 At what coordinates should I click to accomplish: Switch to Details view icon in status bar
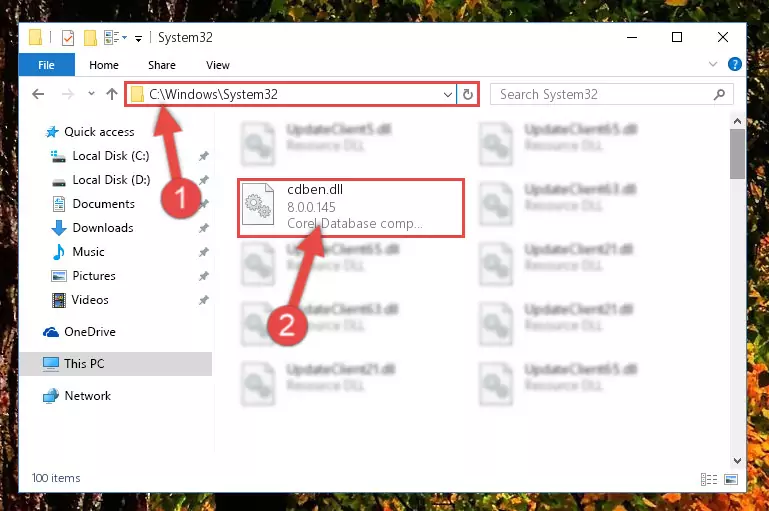(709, 479)
